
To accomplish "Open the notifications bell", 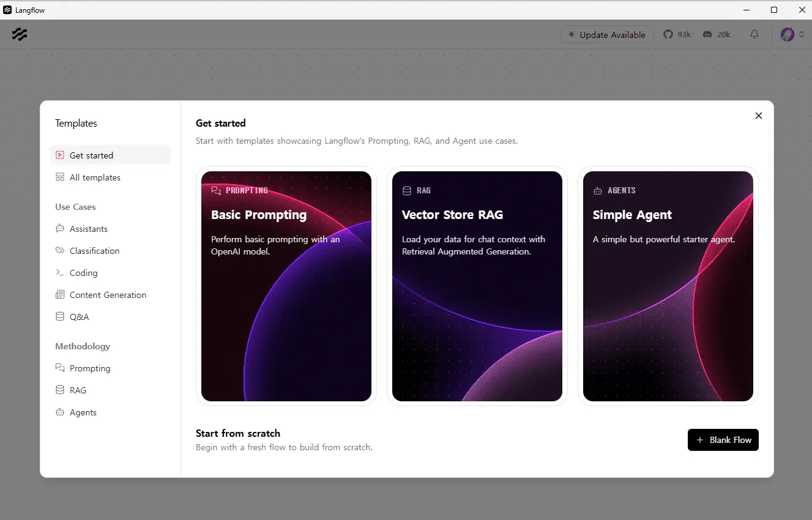I will [754, 35].
